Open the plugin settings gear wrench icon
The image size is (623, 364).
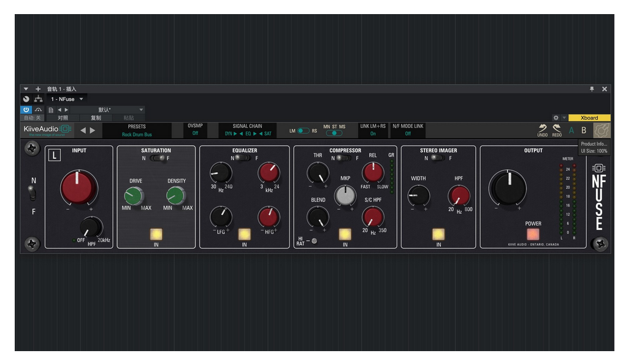click(602, 130)
